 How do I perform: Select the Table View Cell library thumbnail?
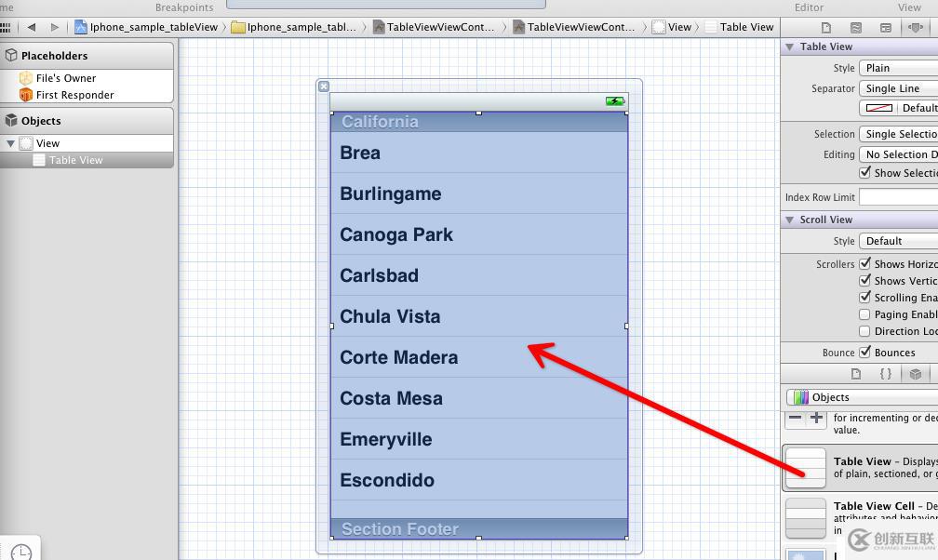pyautogui.click(x=806, y=518)
